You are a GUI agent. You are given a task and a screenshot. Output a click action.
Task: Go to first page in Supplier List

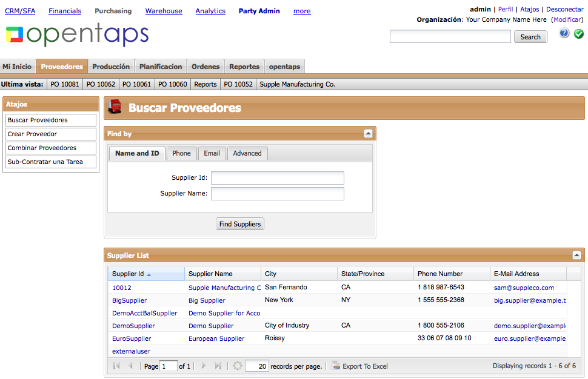coord(116,366)
